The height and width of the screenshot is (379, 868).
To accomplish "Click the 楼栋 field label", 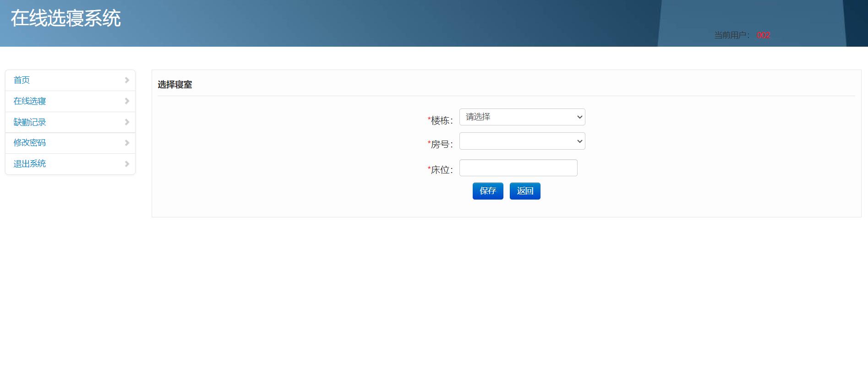I will tap(440, 120).
